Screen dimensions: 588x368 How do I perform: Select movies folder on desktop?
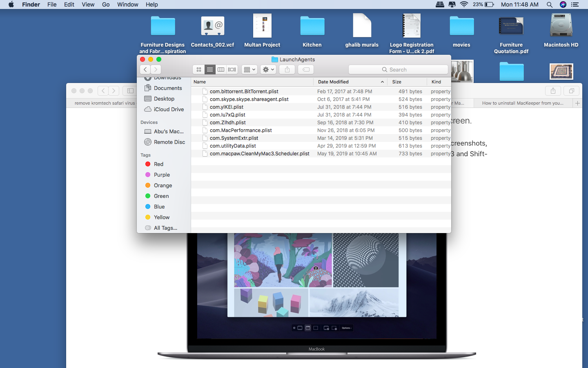click(x=461, y=31)
